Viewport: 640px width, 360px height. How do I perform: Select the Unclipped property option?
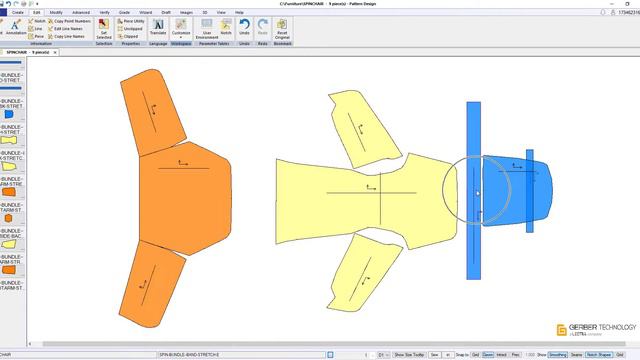coord(130,29)
